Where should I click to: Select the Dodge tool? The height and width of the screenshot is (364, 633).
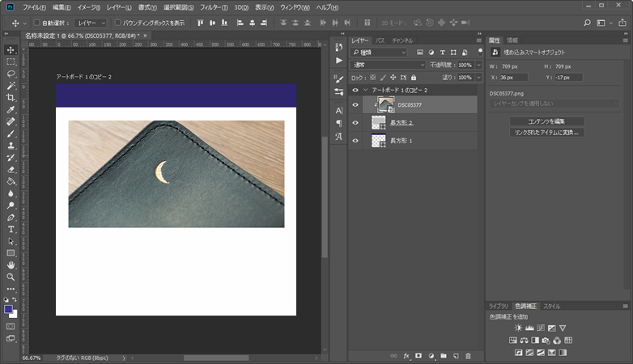coord(11,205)
